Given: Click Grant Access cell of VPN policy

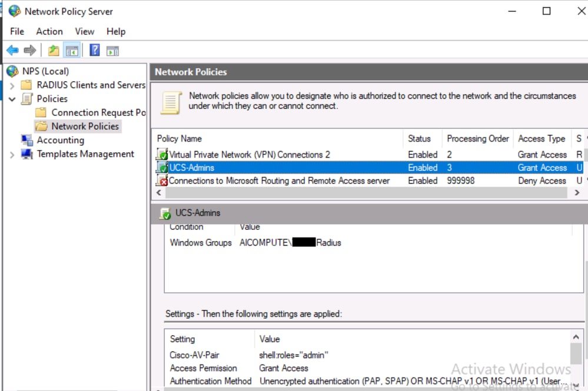Looking at the screenshot, I should pyautogui.click(x=542, y=155).
